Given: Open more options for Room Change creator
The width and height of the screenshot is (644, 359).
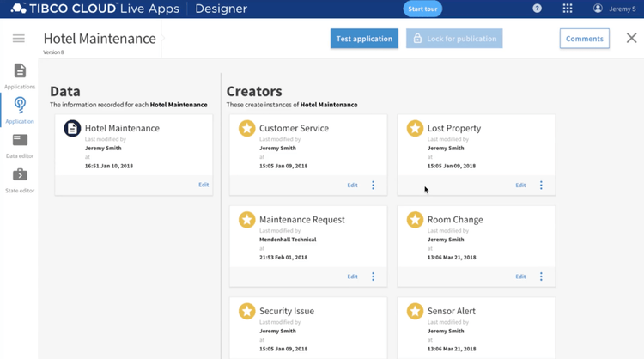Looking at the screenshot, I should (541, 277).
